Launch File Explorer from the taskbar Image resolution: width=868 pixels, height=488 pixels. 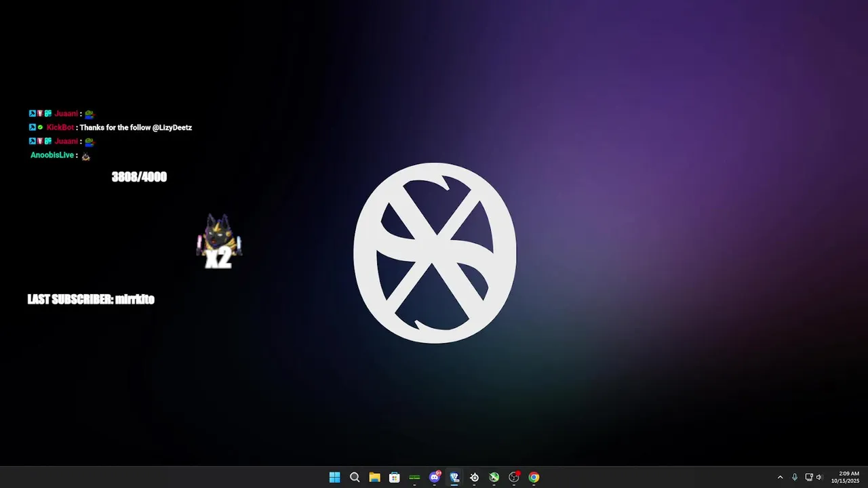374,477
